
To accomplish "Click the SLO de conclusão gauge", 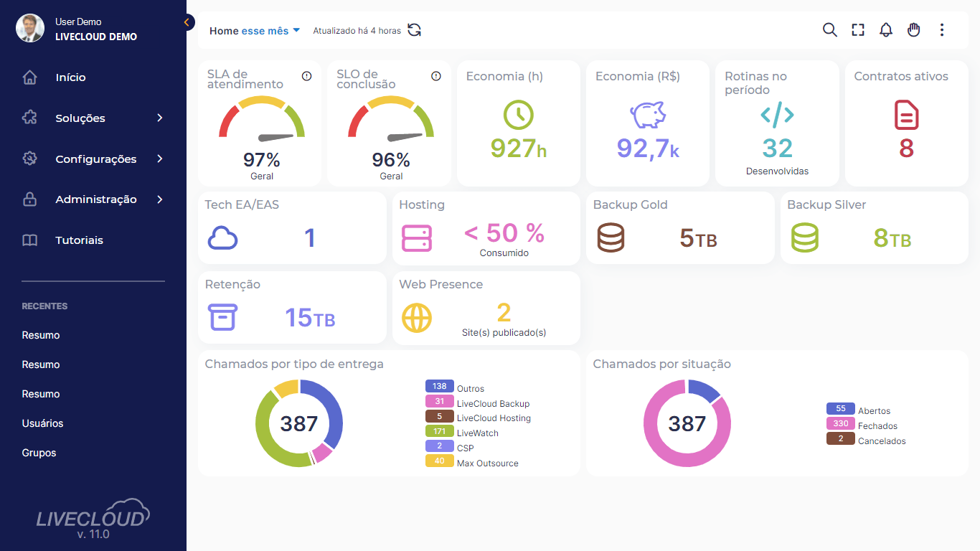I will pos(391,118).
